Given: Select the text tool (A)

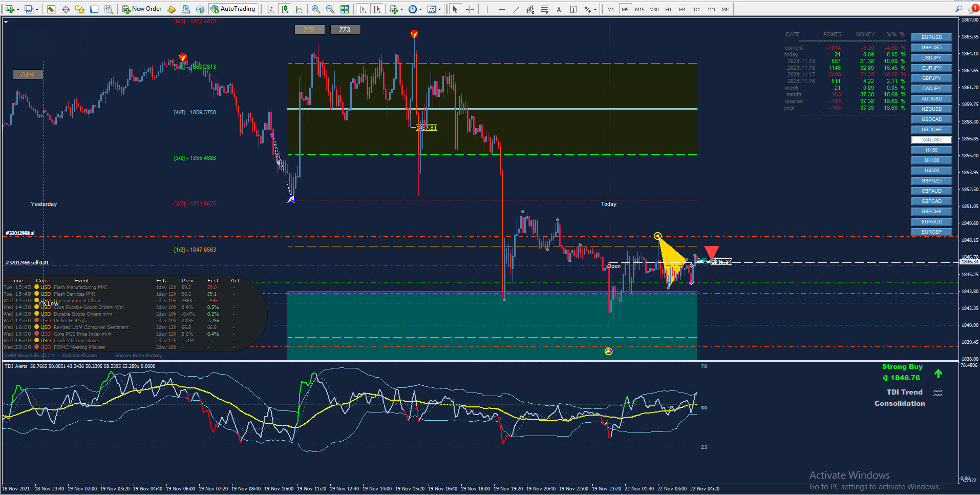Looking at the screenshot, I should pos(559,9).
